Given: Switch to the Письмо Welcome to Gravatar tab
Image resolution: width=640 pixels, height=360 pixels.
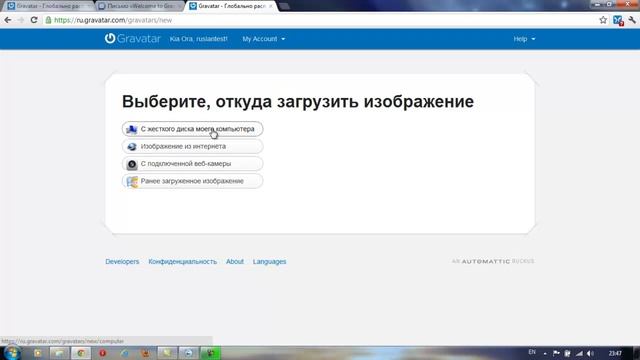Looking at the screenshot, I should [x=140, y=6].
